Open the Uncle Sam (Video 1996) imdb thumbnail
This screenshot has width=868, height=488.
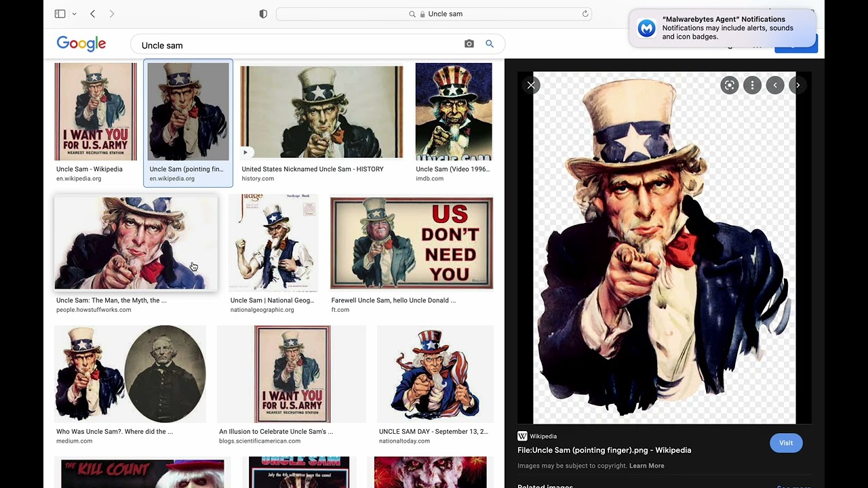point(454,112)
